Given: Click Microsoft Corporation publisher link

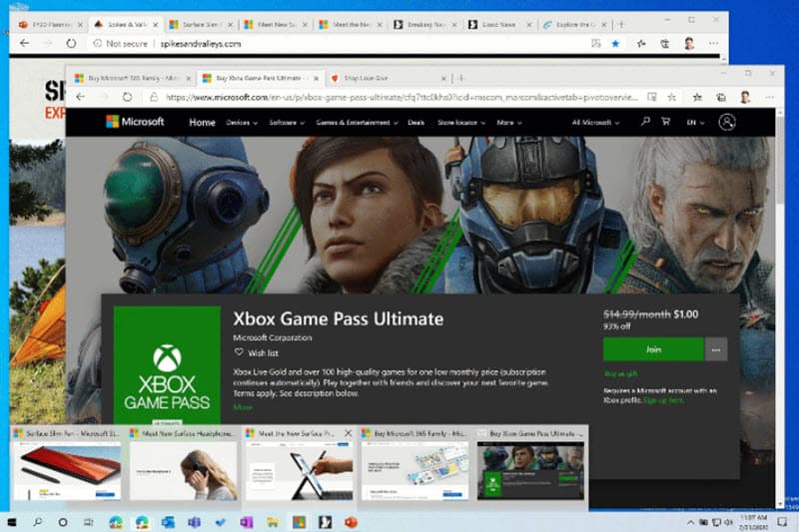Looking at the screenshot, I should 272,337.
